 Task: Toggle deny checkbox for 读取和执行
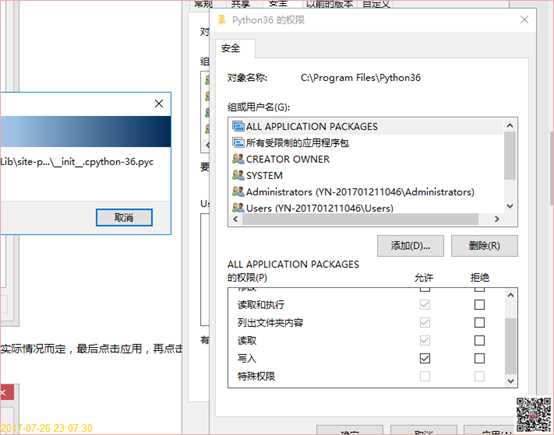[x=479, y=304]
